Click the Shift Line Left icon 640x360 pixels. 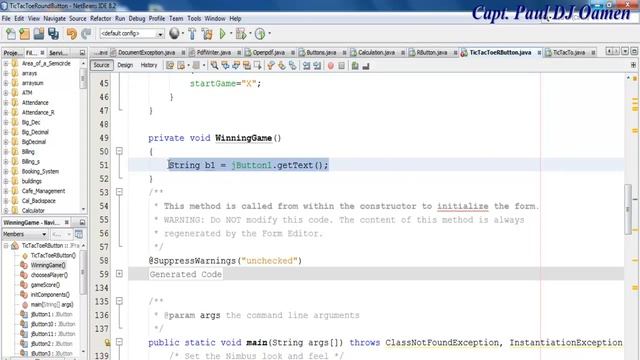(306, 66)
